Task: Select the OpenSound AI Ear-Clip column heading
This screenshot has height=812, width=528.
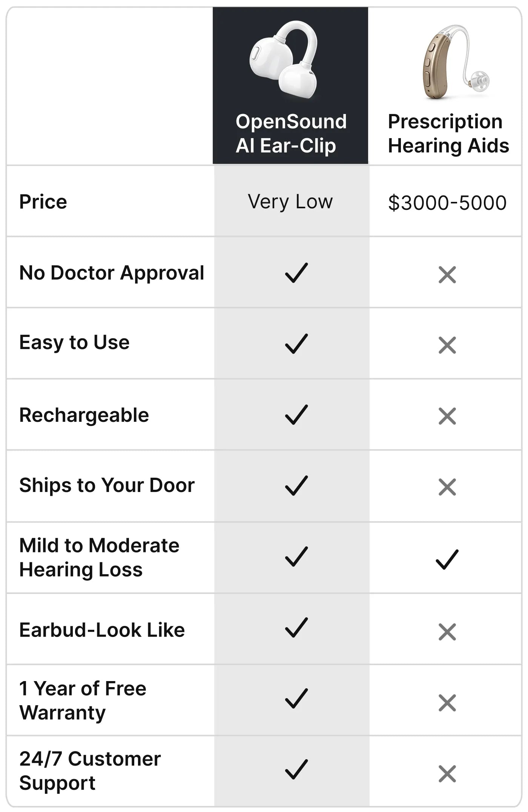Action: [x=291, y=134]
